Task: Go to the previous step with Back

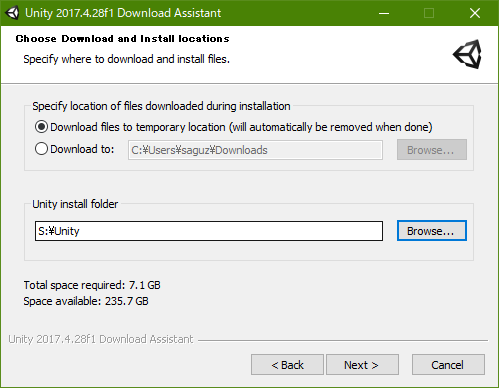Action: (287, 365)
